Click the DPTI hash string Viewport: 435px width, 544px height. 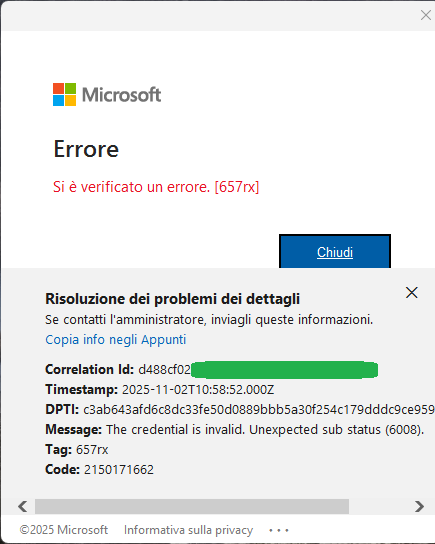pos(259,410)
